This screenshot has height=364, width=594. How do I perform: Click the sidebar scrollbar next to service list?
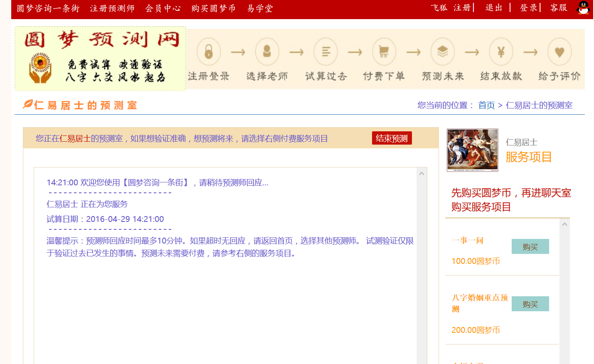564,224
